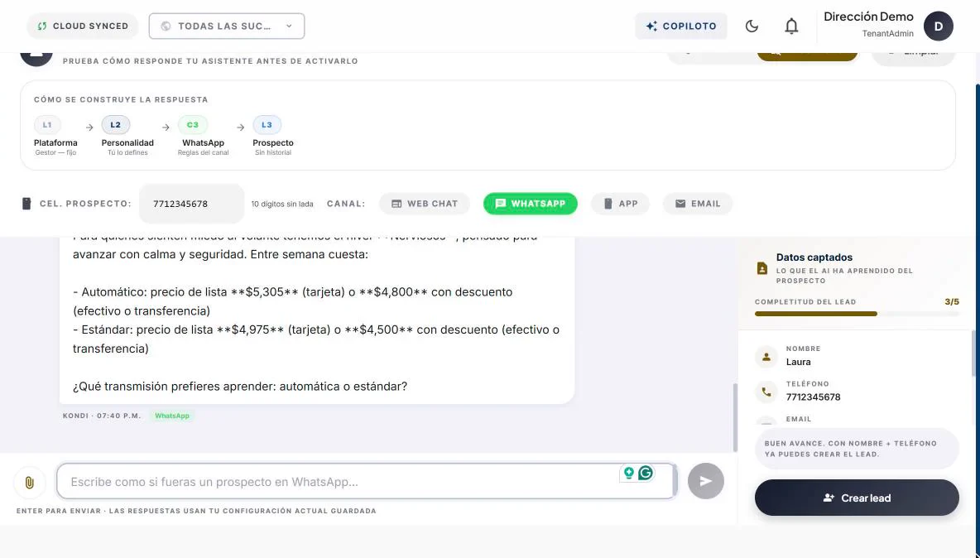Viewport: 980px width, 558px height.
Task: Click the Grammarly icon in input
Action: pyautogui.click(x=646, y=473)
